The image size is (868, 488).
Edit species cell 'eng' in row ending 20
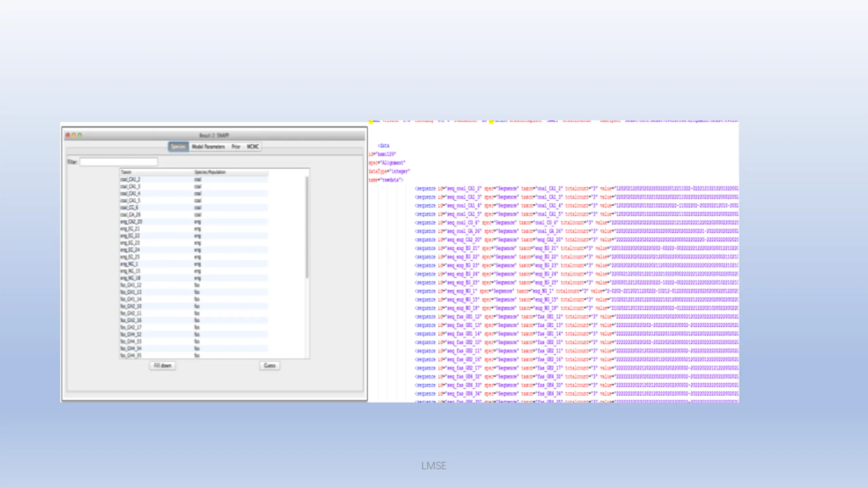click(231, 222)
